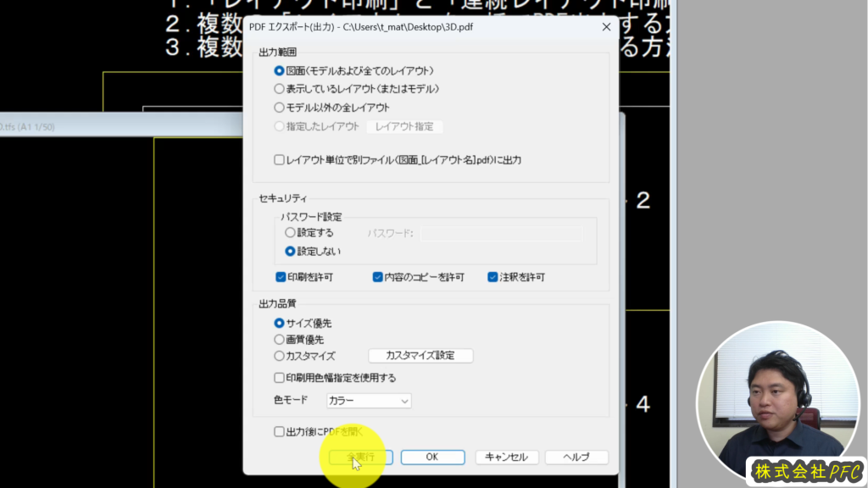This screenshot has width=868, height=488.
Task: Select サイズ優先 output quality
Action: pyautogui.click(x=279, y=323)
